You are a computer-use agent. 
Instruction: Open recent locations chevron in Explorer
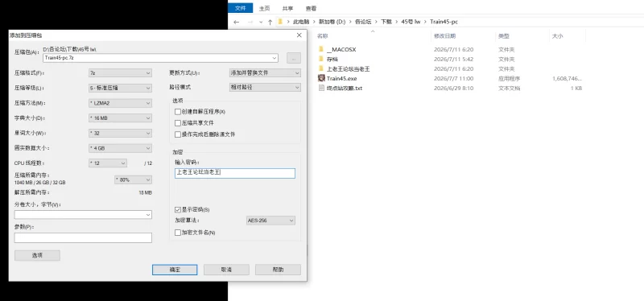click(x=261, y=23)
